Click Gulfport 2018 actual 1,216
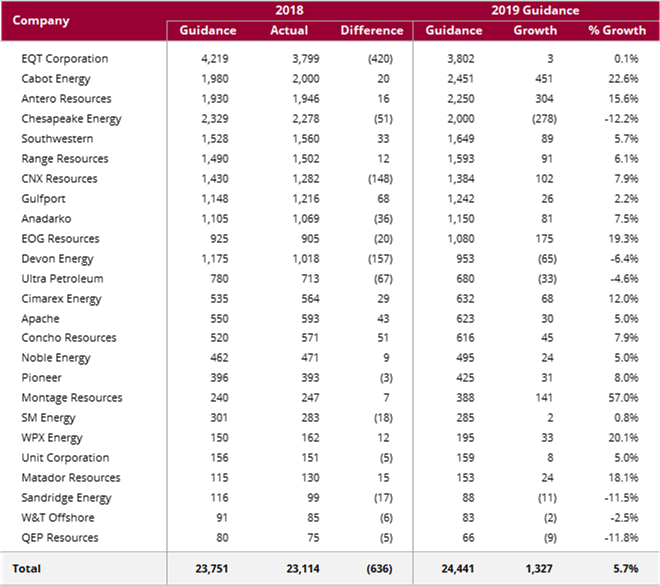This screenshot has height=586, width=660. pyautogui.click(x=306, y=199)
